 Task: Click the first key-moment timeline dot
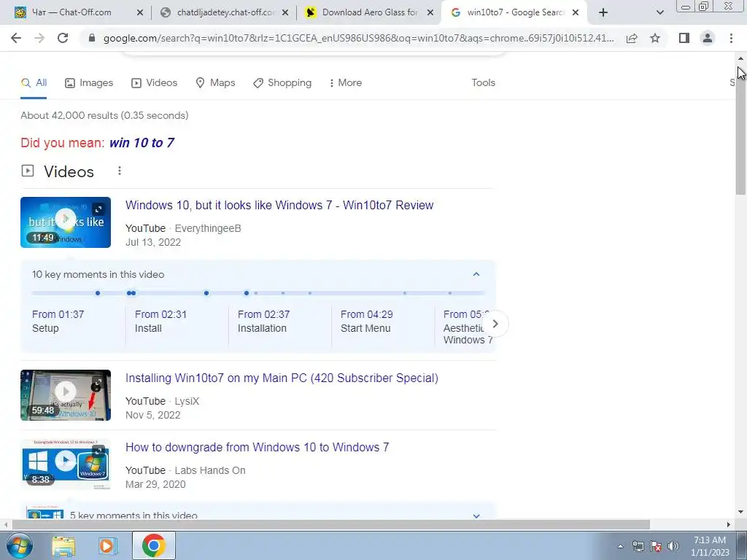pyautogui.click(x=98, y=293)
